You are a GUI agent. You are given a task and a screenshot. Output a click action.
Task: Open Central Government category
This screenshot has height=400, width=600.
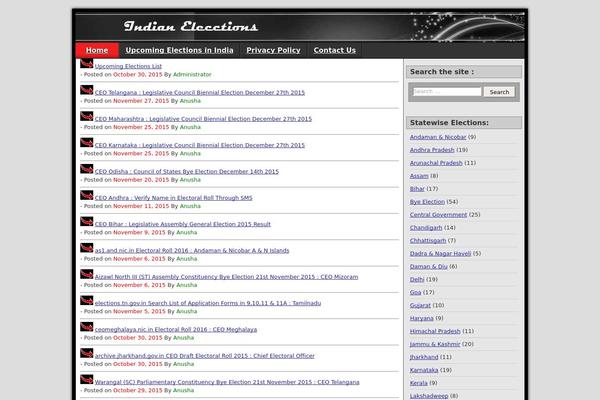coord(438,215)
